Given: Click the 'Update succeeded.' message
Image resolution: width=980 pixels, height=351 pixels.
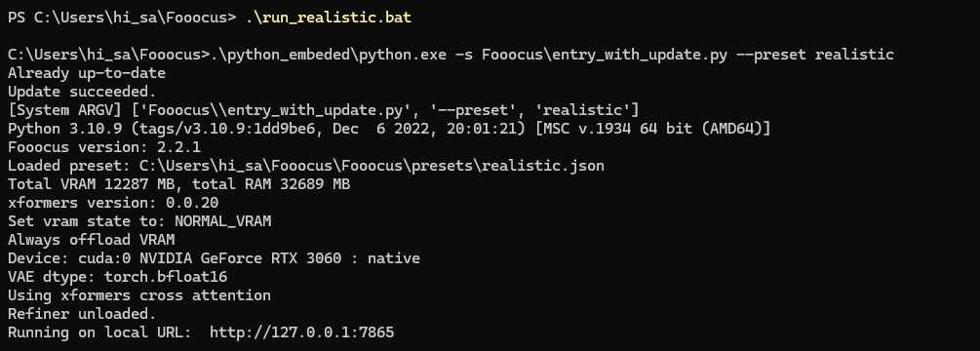Looking at the screenshot, I should click(82, 92).
